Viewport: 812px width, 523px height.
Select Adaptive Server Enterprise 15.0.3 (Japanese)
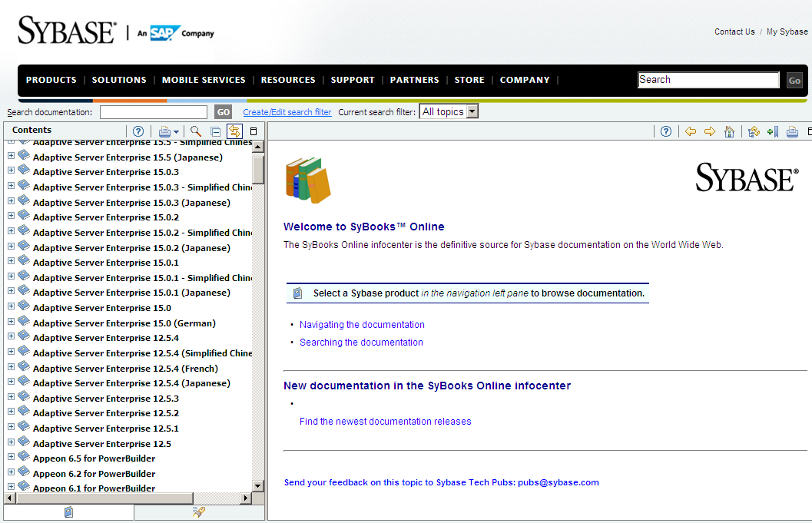pyautogui.click(x=131, y=203)
